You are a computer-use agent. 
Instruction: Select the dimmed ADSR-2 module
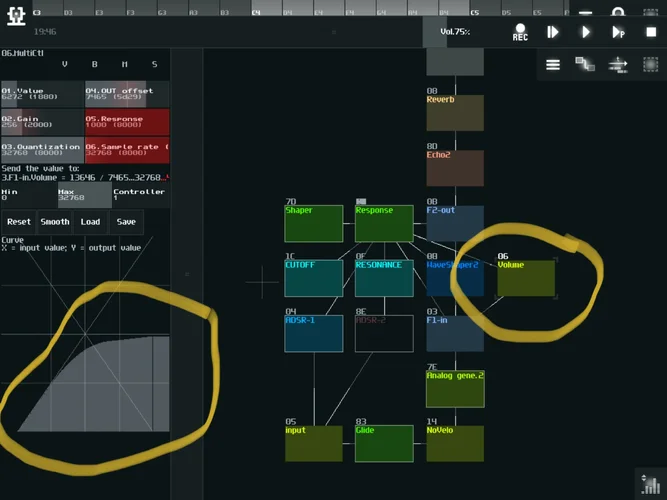[384, 334]
